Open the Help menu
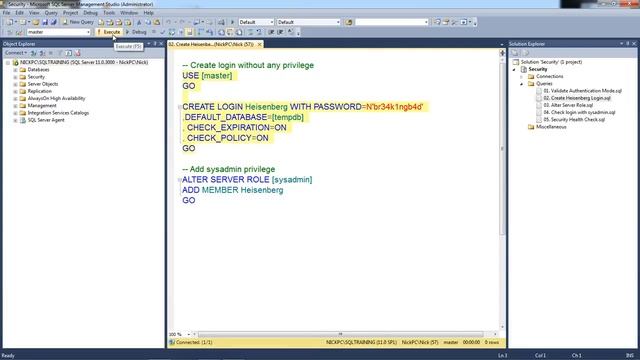Screen dimensions: 640x360 (148, 13)
